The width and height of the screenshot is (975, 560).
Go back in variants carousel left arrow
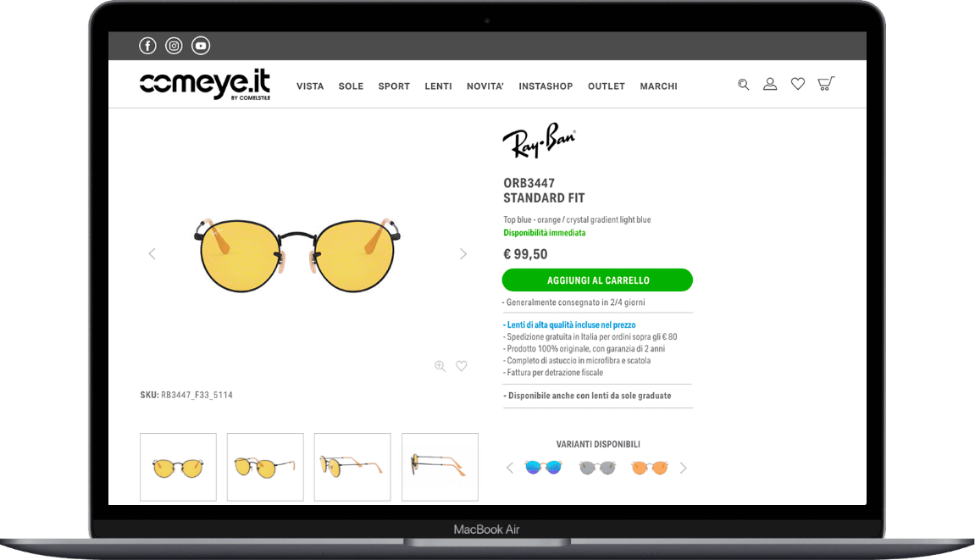[510, 468]
